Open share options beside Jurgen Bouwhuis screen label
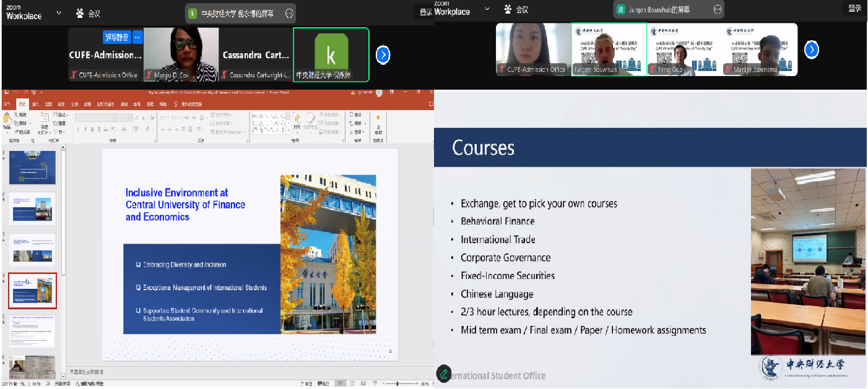868x389 pixels. click(x=718, y=9)
